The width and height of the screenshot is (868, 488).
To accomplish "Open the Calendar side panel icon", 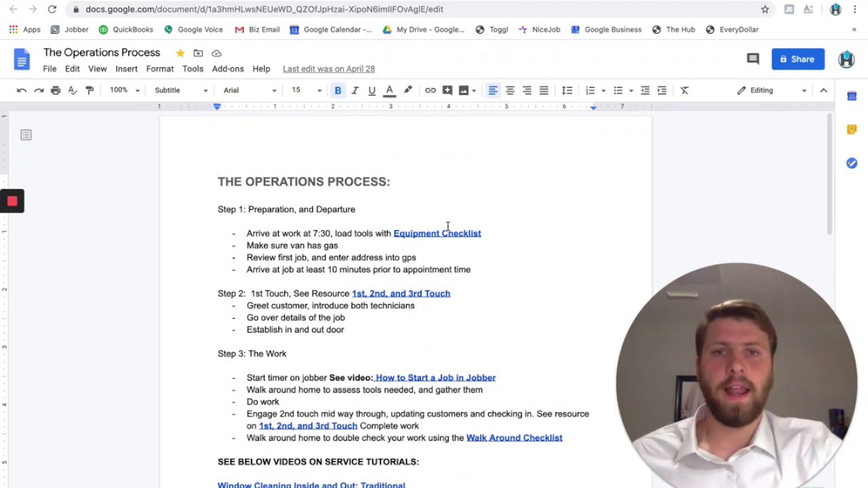I will 852,96.
